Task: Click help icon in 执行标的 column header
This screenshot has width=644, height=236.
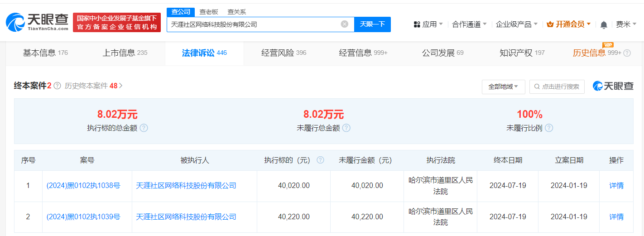Action: click(x=320, y=160)
